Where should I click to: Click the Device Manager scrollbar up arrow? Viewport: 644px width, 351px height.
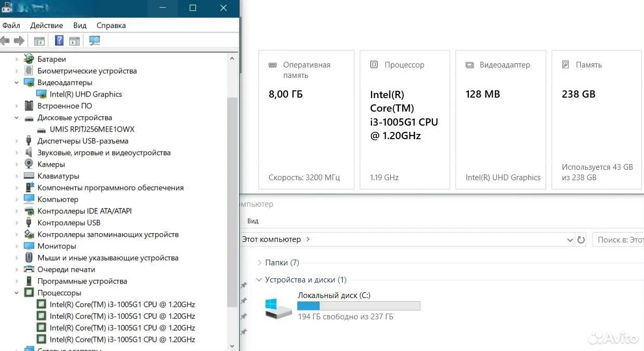click(x=232, y=59)
